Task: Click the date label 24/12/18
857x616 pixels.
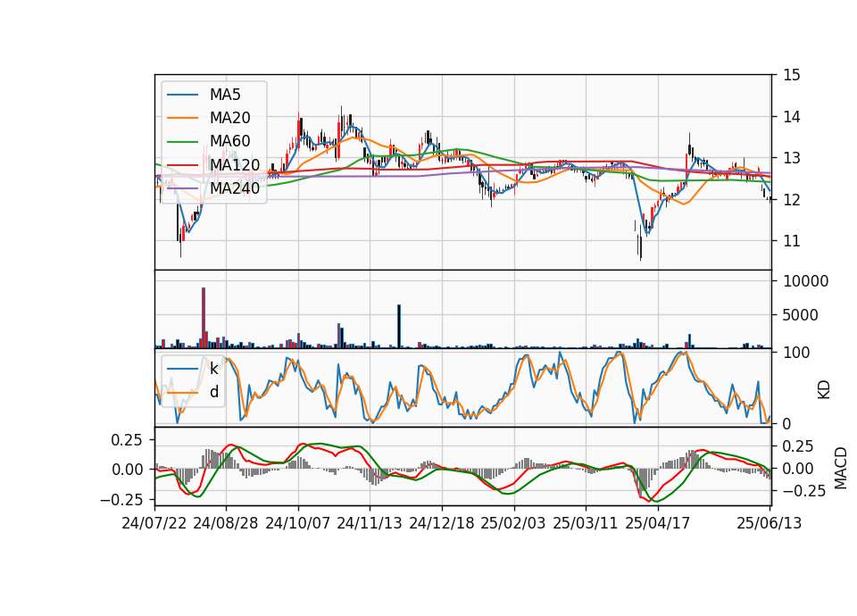Action: point(442,523)
